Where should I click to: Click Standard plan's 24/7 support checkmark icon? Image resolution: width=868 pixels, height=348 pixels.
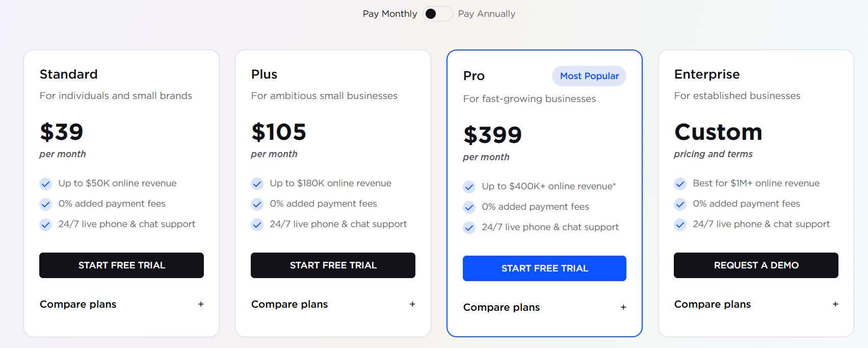coord(46,225)
